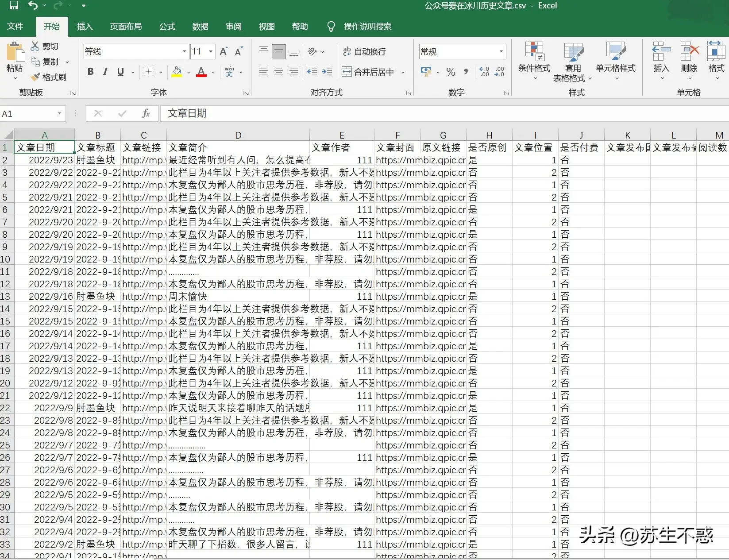Image resolution: width=729 pixels, height=560 pixels.
Task: Toggle Italic formatting
Action: (x=105, y=72)
